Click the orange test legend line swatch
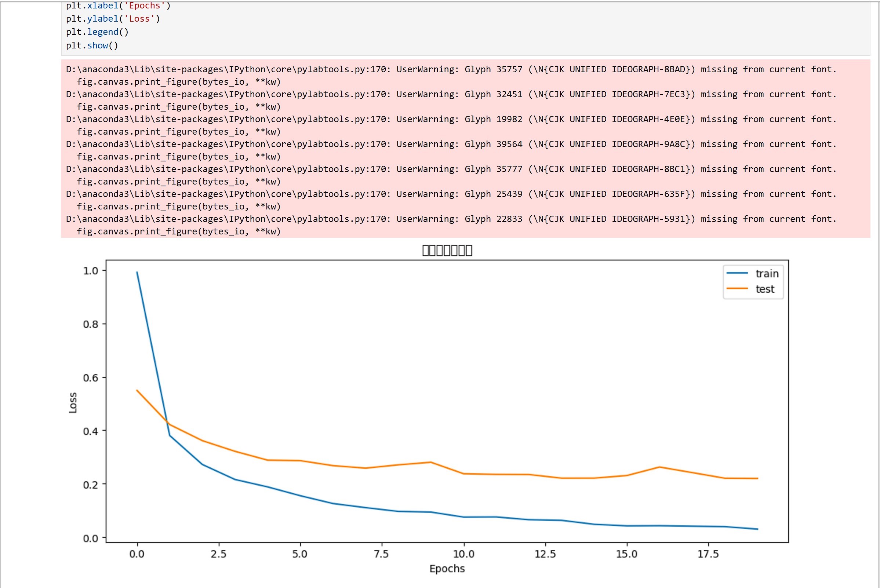The width and height of the screenshot is (880, 588). (x=737, y=289)
